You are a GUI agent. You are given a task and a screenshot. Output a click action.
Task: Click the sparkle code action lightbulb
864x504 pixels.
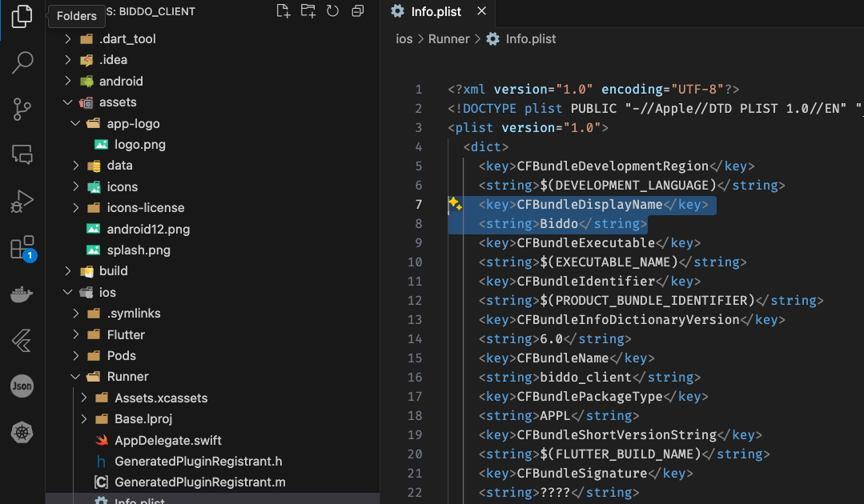coord(455,203)
